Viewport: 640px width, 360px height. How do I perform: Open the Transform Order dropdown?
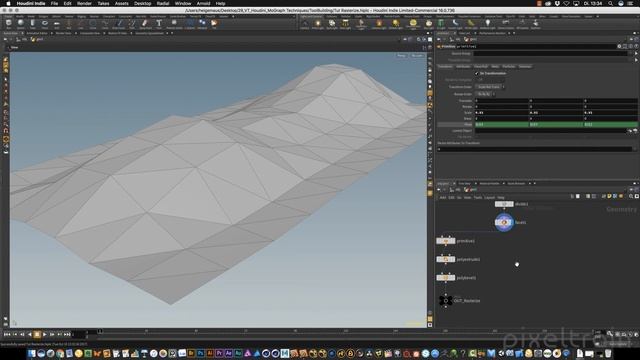tap(489, 87)
